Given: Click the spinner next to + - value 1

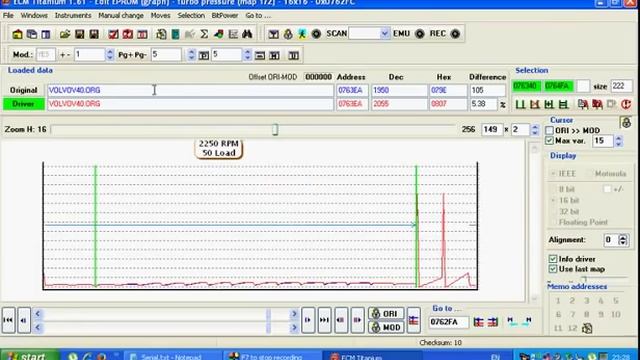Looking at the screenshot, I should [109, 55].
